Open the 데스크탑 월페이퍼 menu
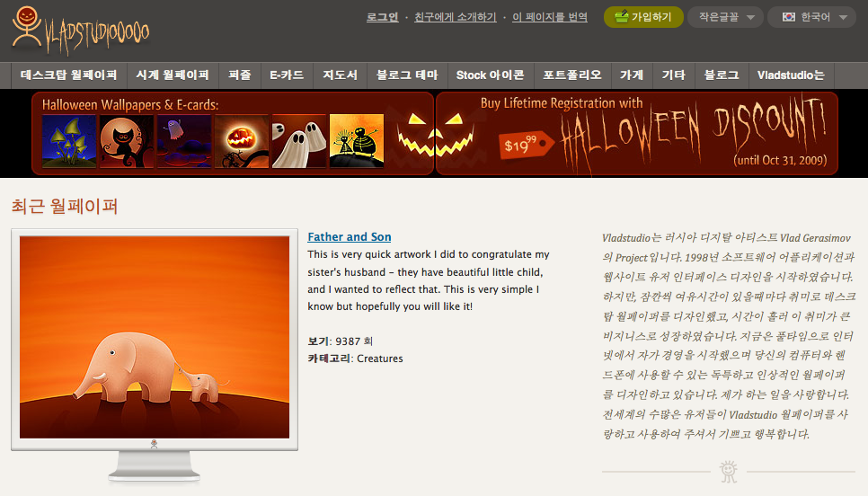868x496 pixels. pyautogui.click(x=68, y=75)
